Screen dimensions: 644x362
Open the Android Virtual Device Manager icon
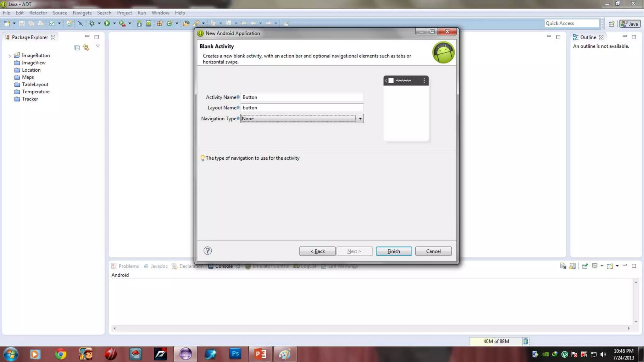148,23
